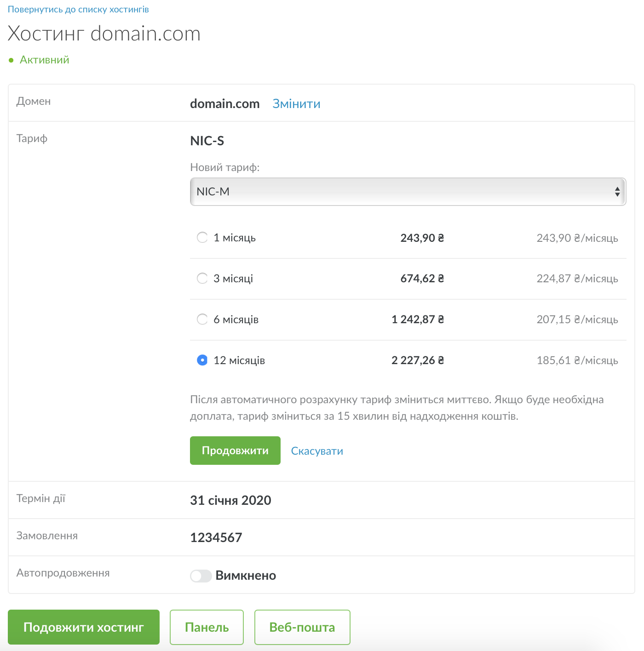Click the Вимкнено label beside the toggle
This screenshot has height=651, width=644.
tap(246, 576)
